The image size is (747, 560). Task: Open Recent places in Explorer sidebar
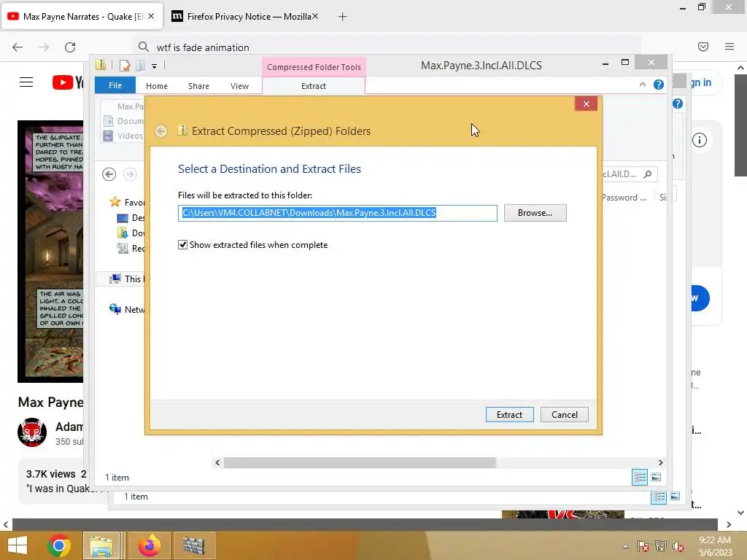131,248
